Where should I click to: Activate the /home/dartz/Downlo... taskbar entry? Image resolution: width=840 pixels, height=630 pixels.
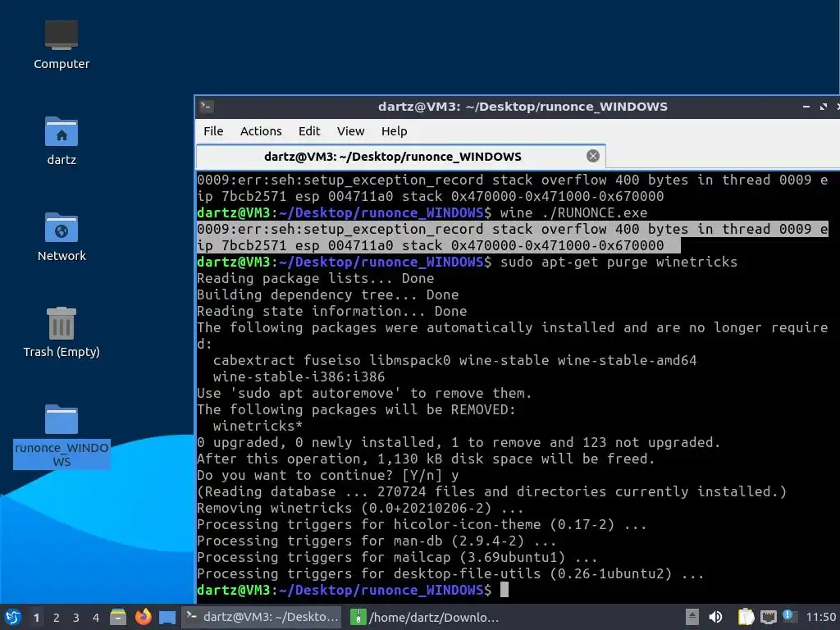click(425, 617)
